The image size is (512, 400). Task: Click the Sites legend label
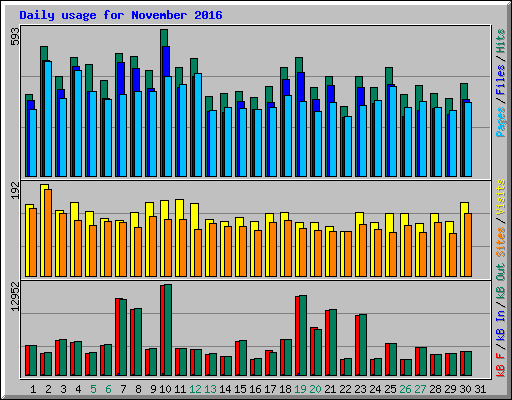click(x=501, y=242)
